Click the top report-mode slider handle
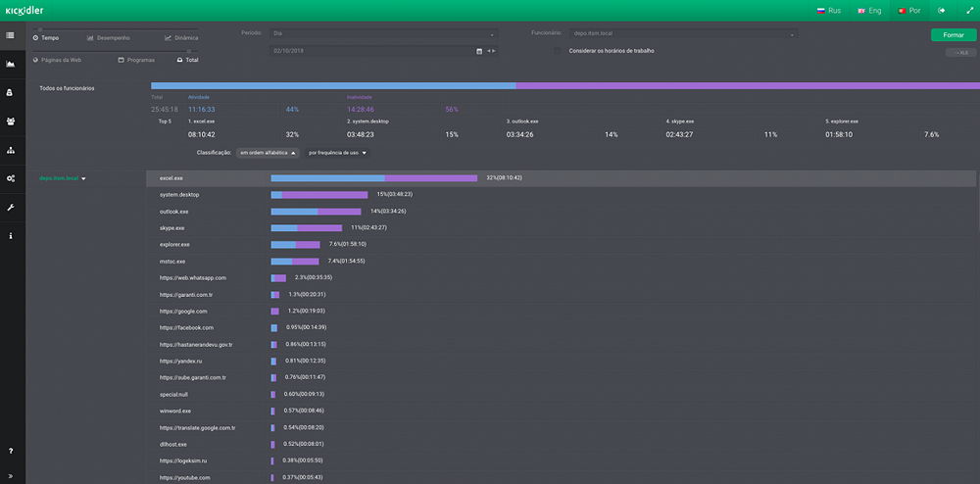This screenshot has width=980, height=484. [40, 29]
